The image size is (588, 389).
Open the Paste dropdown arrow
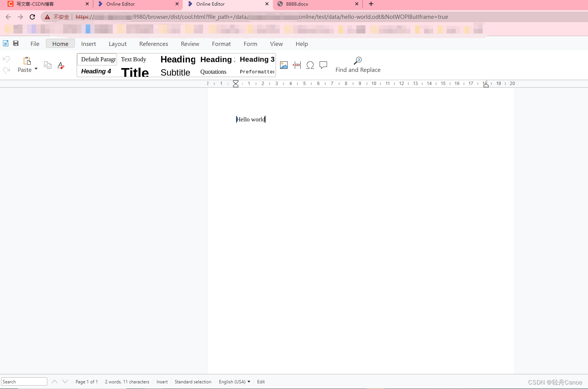(36, 69)
